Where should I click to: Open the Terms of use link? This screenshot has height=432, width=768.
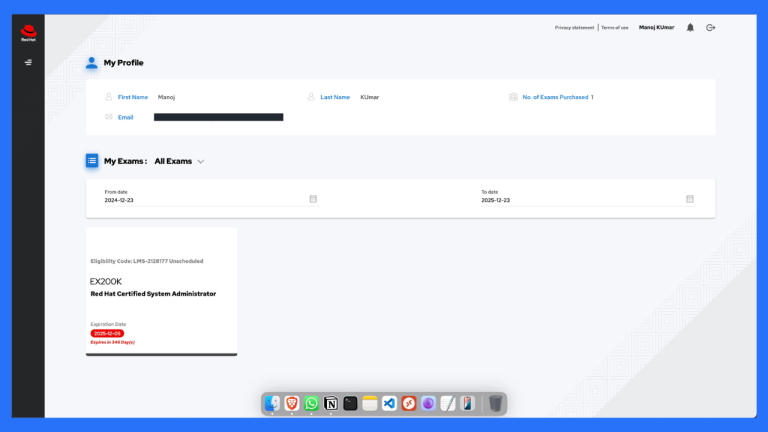point(615,28)
